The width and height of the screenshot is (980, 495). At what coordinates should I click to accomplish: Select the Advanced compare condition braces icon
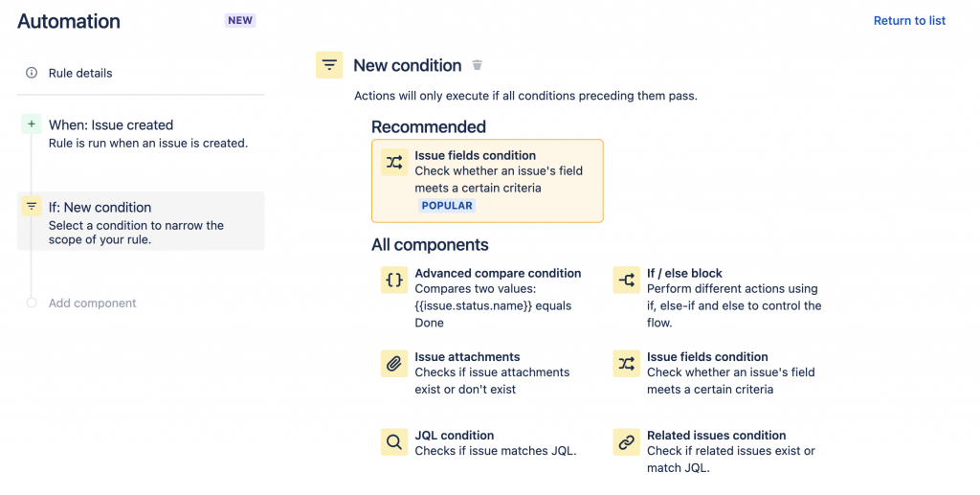(x=394, y=280)
